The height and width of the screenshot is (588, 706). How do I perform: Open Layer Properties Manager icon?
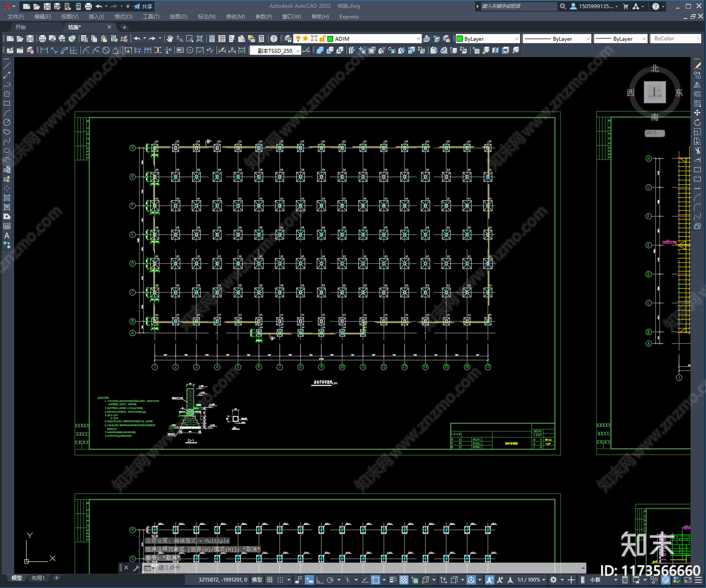click(288, 39)
